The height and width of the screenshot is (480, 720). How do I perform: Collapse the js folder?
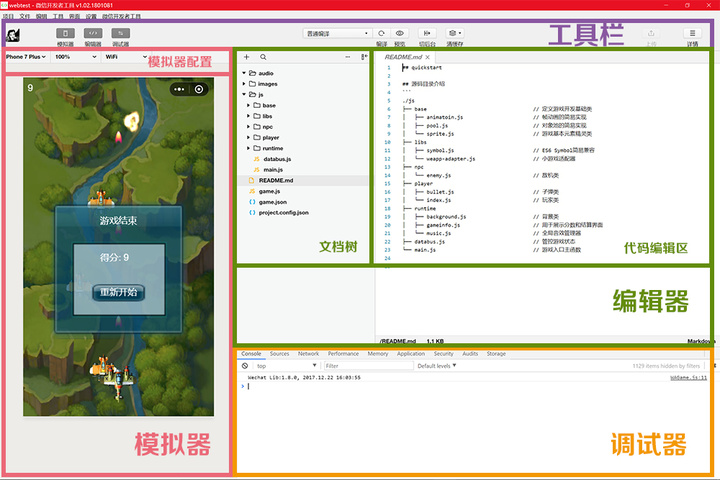tap(244, 94)
